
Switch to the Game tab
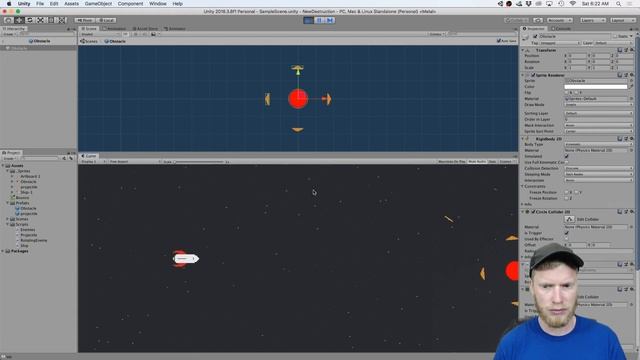(x=89, y=156)
